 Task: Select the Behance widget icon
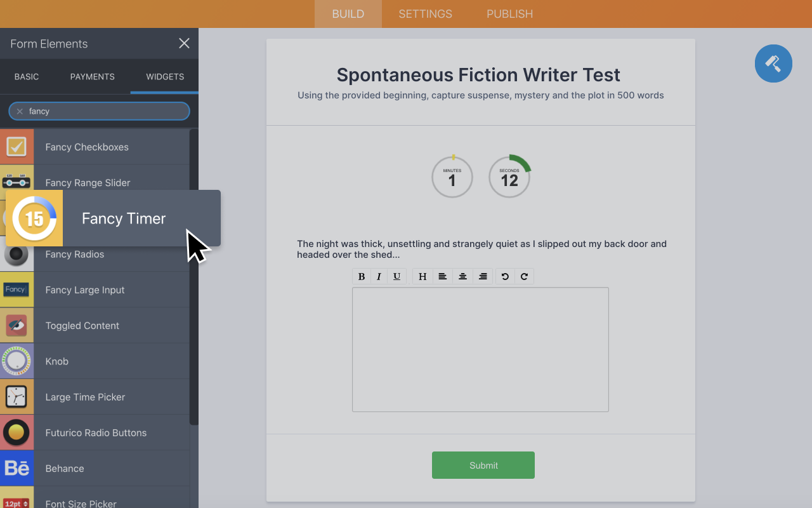click(16, 468)
